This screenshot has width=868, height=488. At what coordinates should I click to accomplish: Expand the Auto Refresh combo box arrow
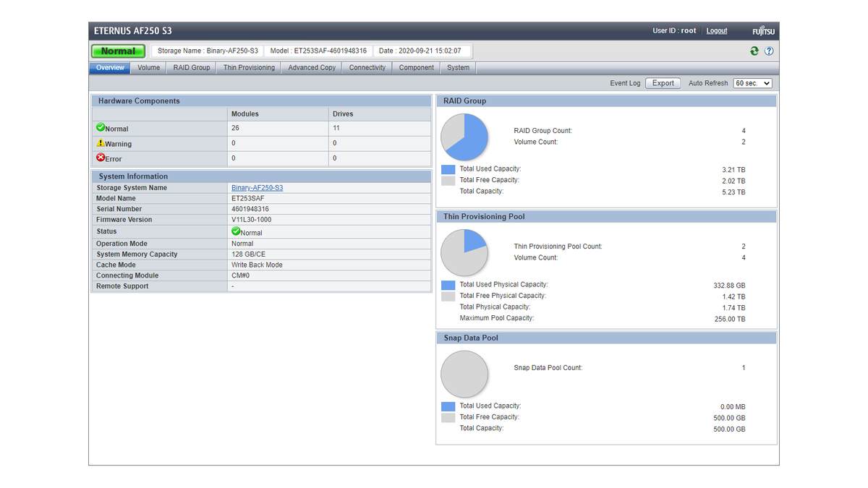click(x=767, y=82)
